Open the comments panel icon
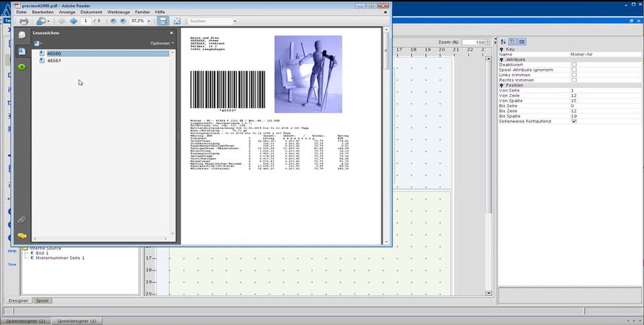The width and height of the screenshot is (644, 325). [22, 235]
